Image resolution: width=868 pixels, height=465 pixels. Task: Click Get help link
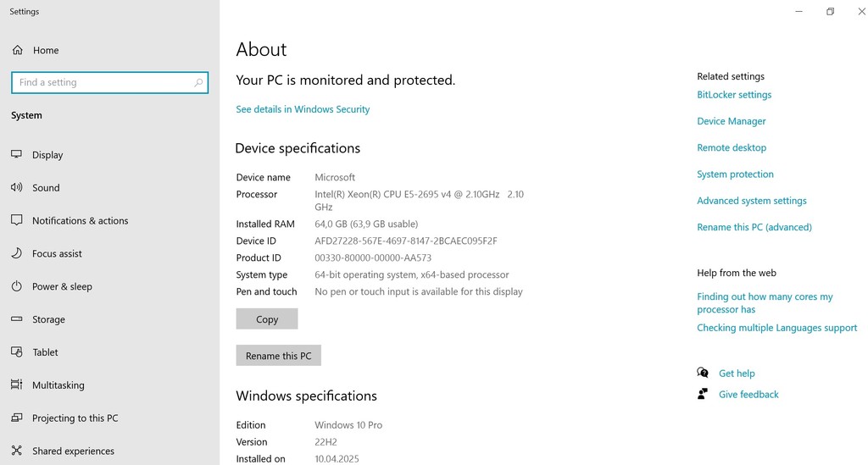pyautogui.click(x=737, y=374)
